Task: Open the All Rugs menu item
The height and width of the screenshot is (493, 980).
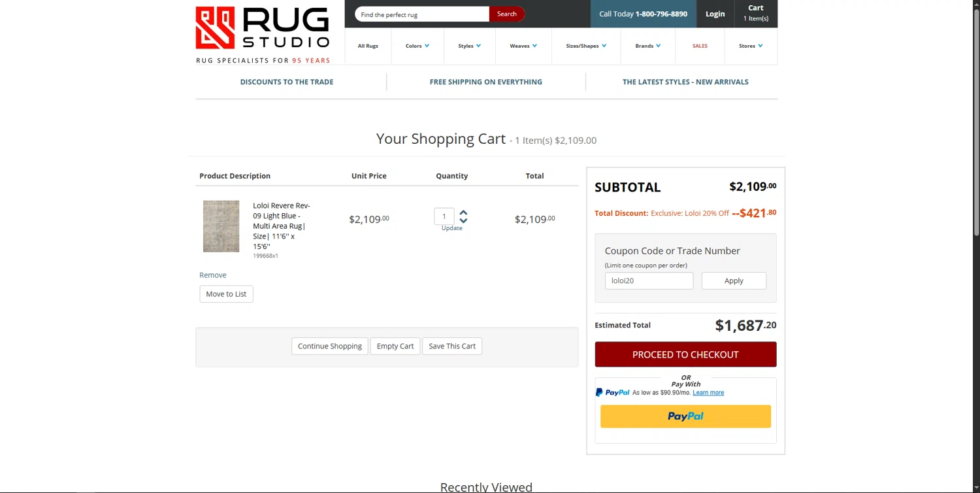Action: click(x=368, y=46)
